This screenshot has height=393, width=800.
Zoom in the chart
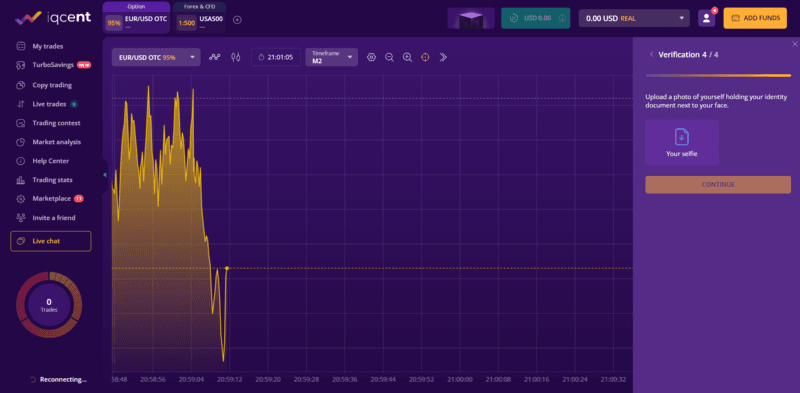[407, 57]
